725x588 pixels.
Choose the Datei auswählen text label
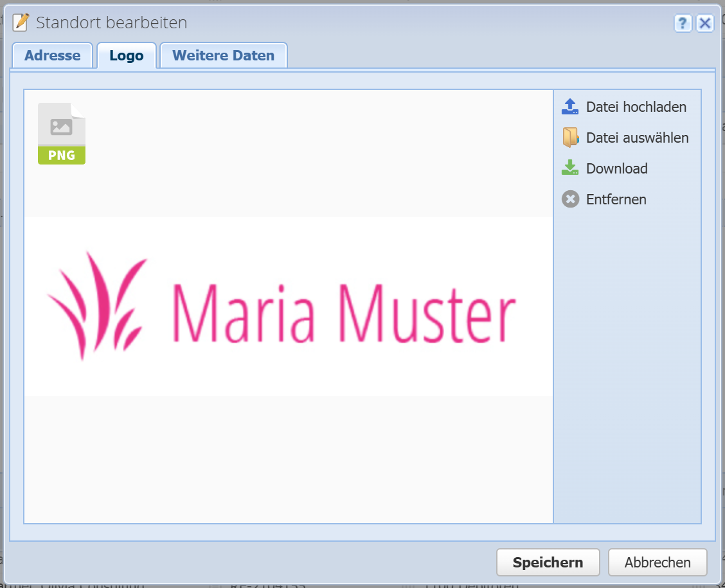637,138
